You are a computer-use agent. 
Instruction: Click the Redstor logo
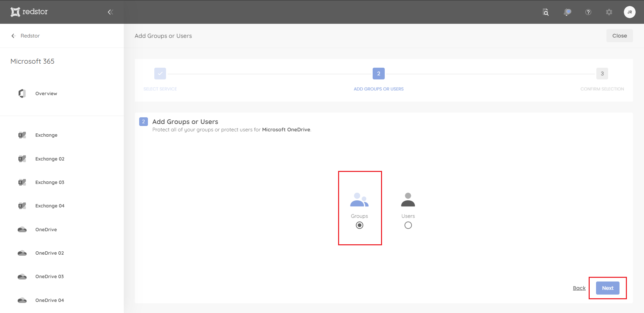[x=29, y=12]
